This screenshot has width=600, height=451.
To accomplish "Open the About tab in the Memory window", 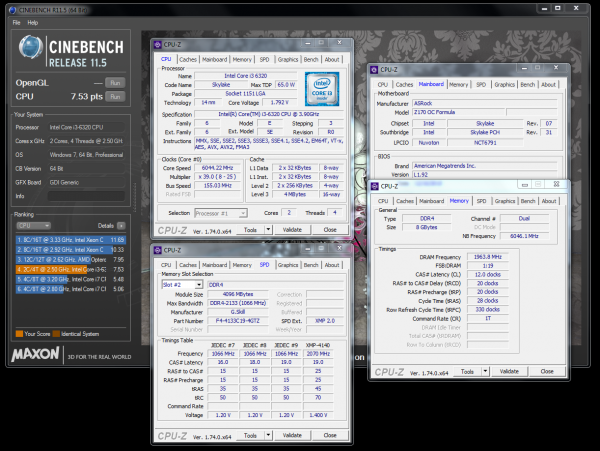I will coord(549,201).
